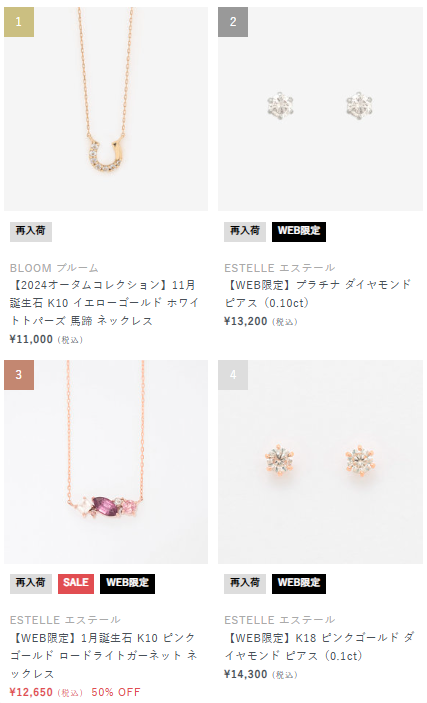Viewport: 427px width, 703px height.
Task: Click 再入荷 tag under pink gold earrings
Action: pyautogui.click(x=245, y=583)
